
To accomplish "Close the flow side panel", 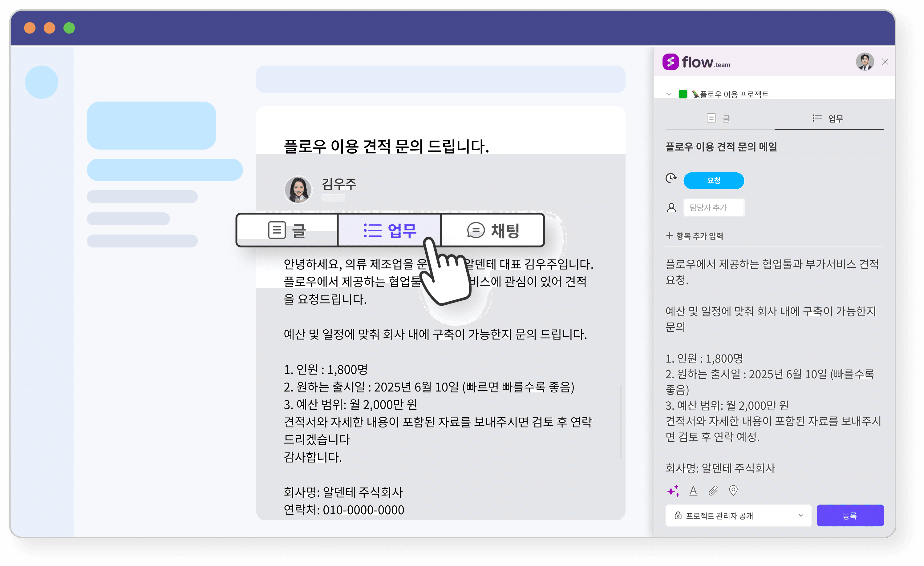I will [885, 62].
